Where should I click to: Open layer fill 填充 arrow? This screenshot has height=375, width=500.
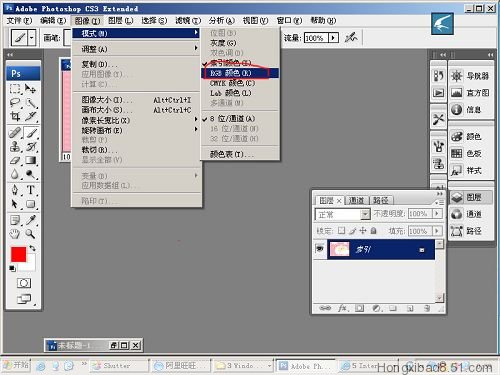pyautogui.click(x=437, y=231)
